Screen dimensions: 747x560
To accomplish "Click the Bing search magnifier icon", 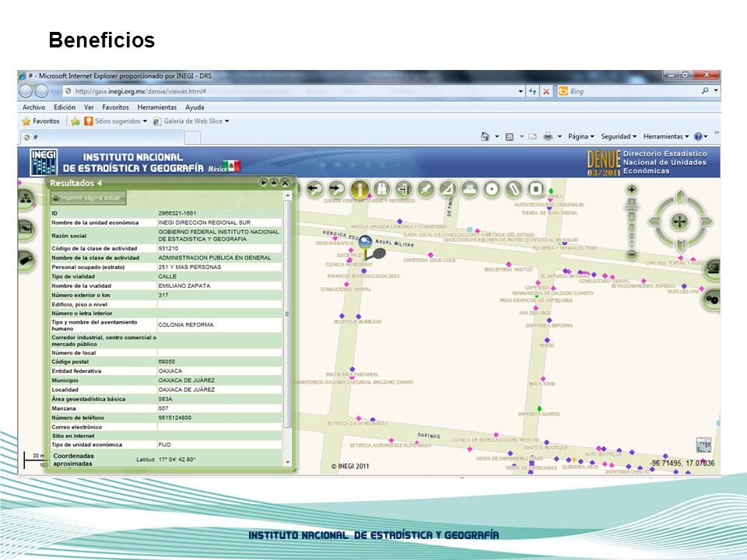I will 705,90.
